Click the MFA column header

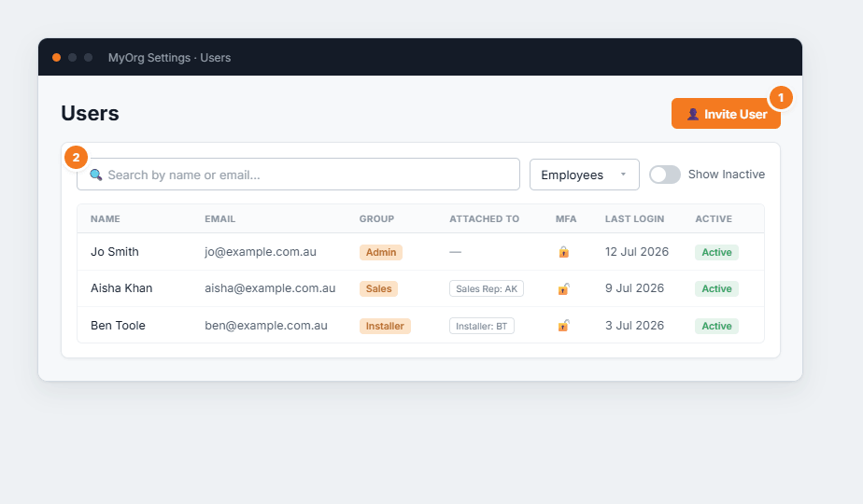566,218
